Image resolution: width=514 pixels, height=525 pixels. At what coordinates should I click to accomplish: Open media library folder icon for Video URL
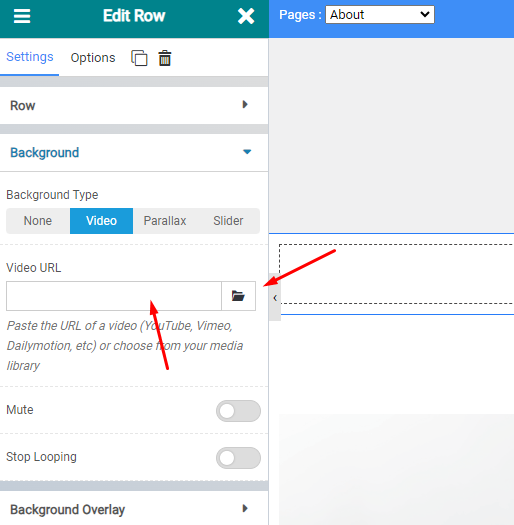click(238, 296)
